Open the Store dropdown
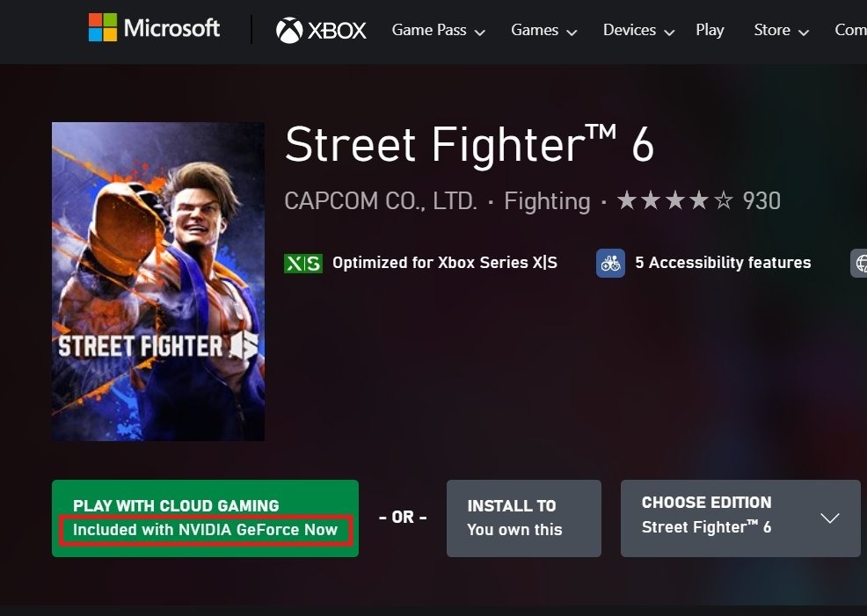This screenshot has height=616, width=867. [781, 31]
